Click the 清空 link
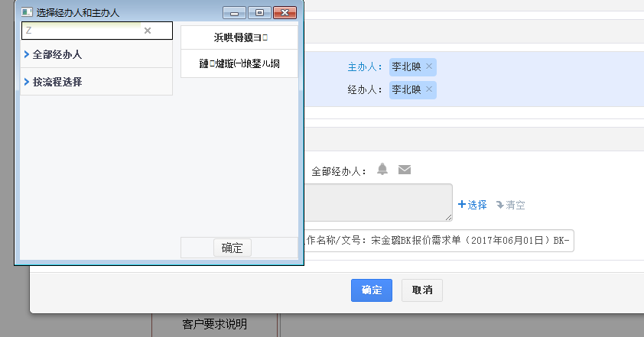Image resolution: width=644 pixels, height=337 pixels. click(x=511, y=205)
